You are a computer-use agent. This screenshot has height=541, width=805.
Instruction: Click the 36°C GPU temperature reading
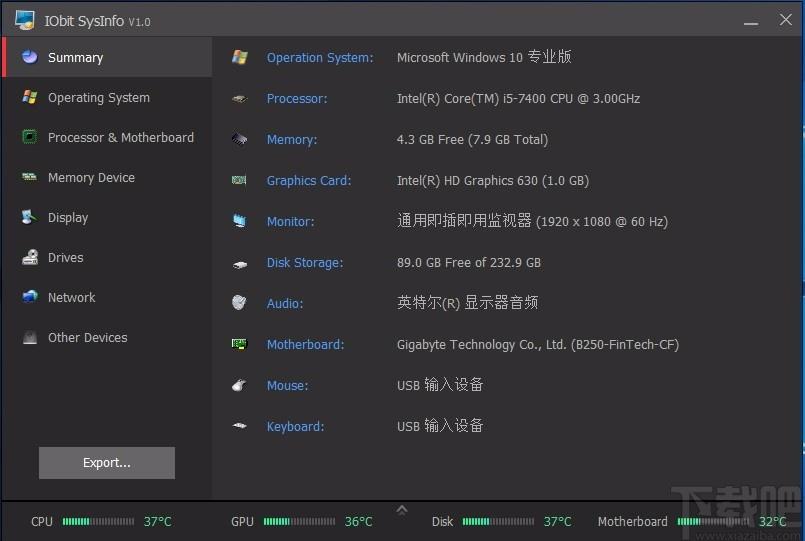pos(358,521)
